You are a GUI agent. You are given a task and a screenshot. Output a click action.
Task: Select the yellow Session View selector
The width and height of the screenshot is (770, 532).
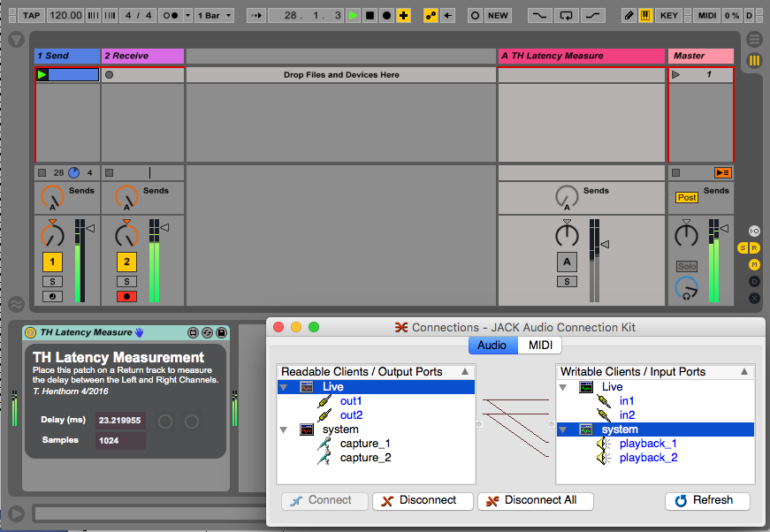coord(754,61)
